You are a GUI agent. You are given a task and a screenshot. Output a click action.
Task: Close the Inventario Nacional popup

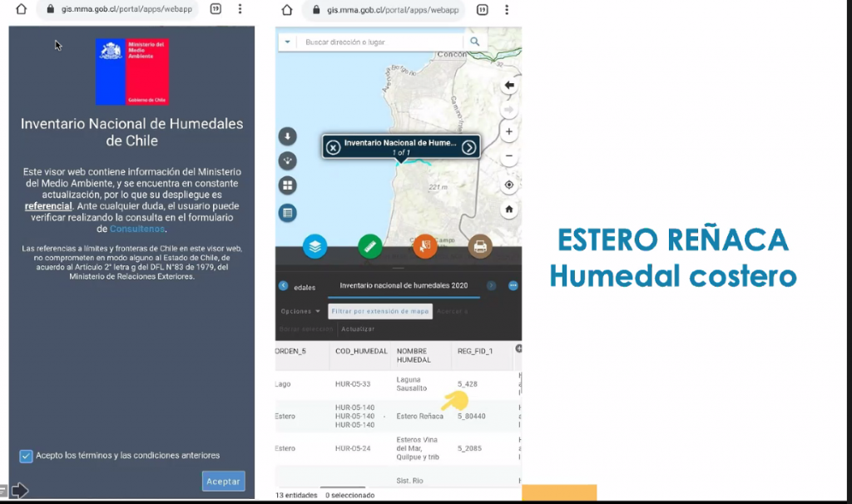[x=333, y=147]
